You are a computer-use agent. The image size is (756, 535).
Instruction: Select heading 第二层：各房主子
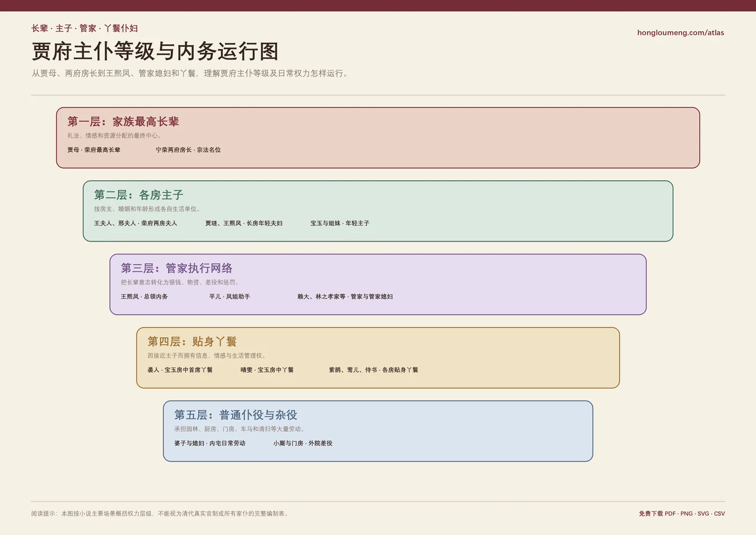(139, 195)
